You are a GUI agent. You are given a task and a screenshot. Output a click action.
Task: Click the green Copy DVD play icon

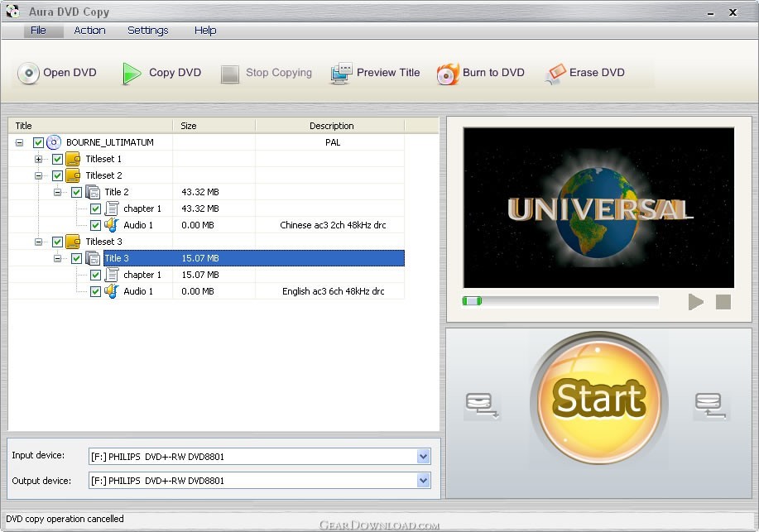(x=131, y=74)
